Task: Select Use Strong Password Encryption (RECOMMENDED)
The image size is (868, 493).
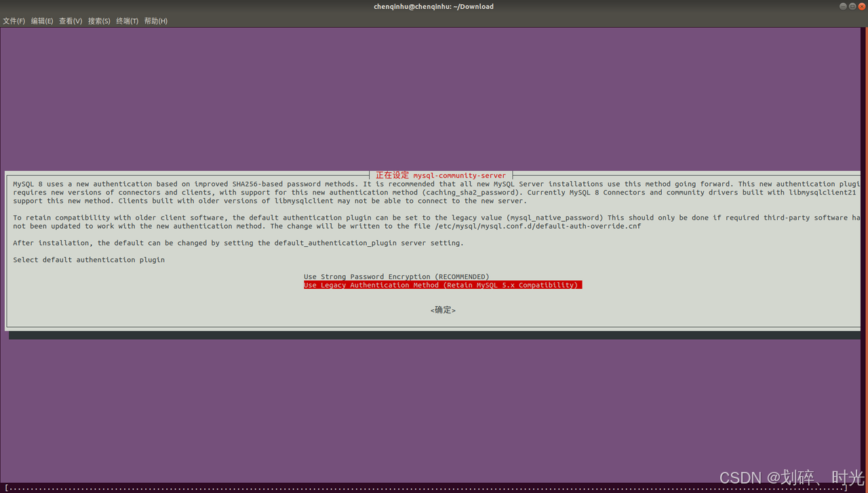Action: [396, 277]
